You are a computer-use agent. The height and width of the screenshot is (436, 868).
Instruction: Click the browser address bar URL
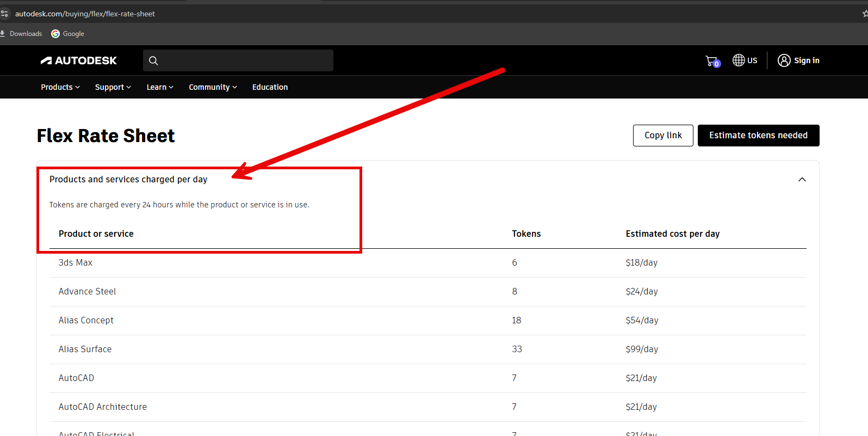tap(85, 14)
